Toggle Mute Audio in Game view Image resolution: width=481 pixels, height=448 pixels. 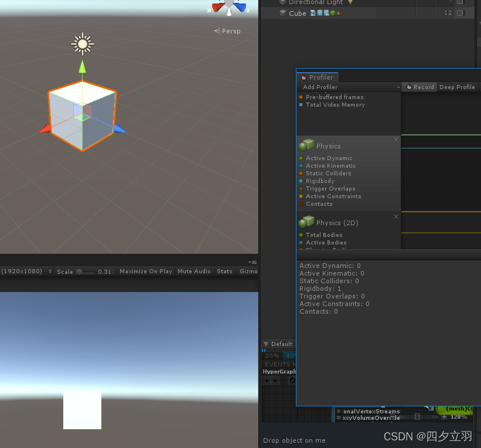pyautogui.click(x=194, y=271)
